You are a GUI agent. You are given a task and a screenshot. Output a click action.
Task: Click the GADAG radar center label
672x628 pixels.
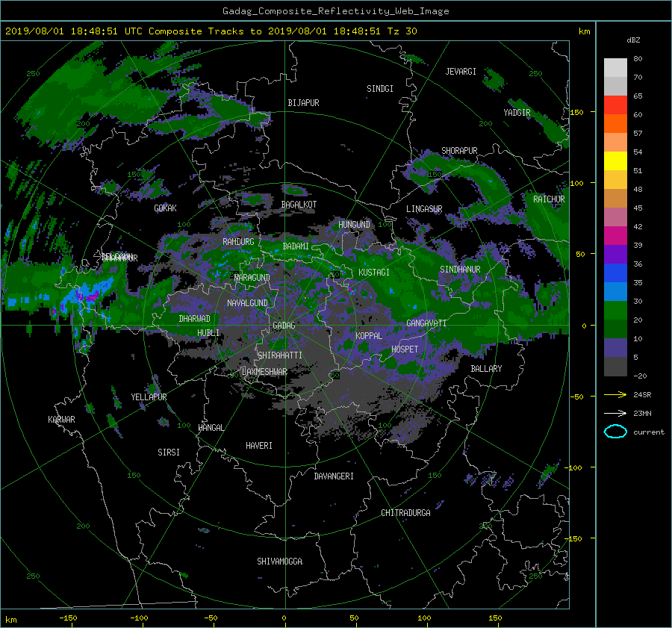click(x=284, y=326)
